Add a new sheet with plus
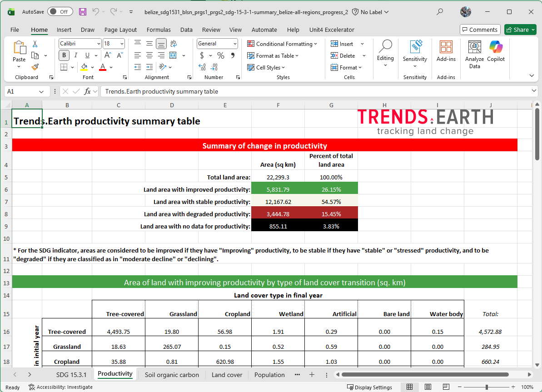The height and width of the screenshot is (392, 542). click(312, 375)
